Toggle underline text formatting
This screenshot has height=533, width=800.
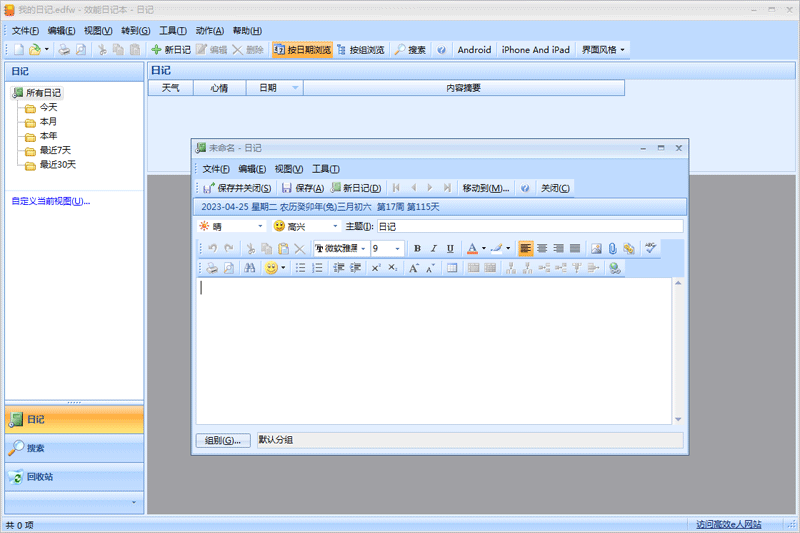coord(450,248)
